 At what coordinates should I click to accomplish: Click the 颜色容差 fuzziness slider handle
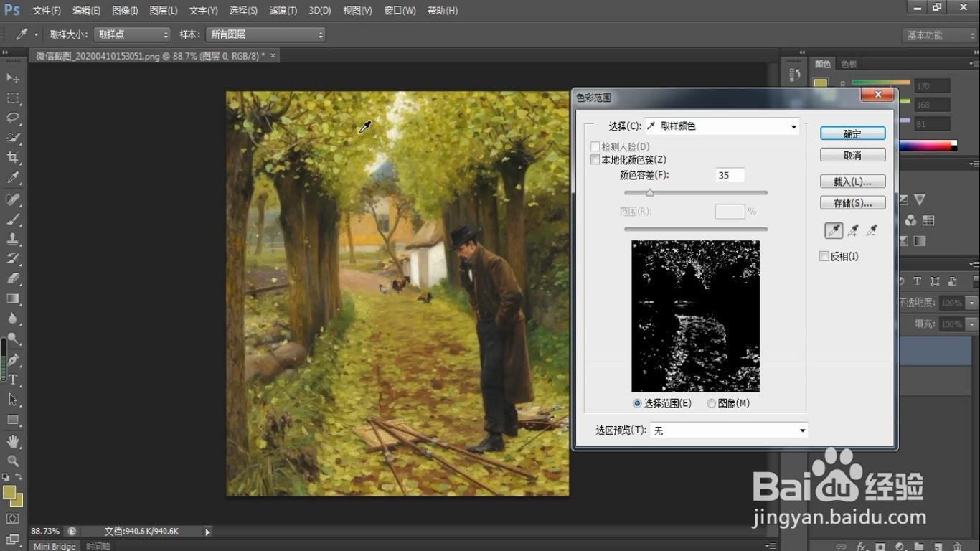(x=649, y=192)
